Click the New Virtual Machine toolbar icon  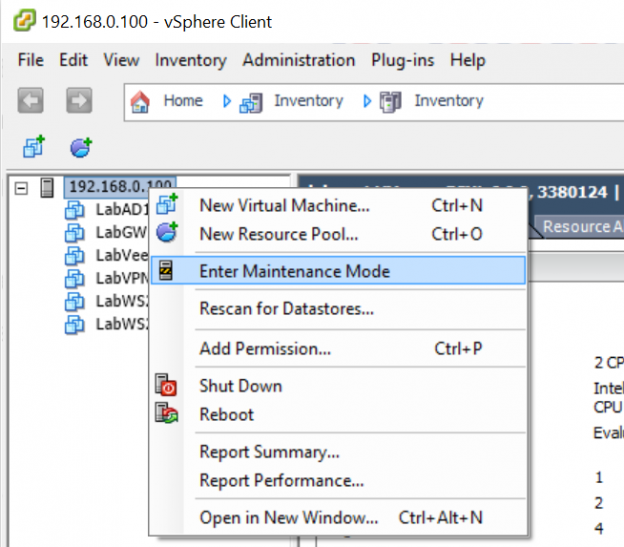(x=34, y=147)
